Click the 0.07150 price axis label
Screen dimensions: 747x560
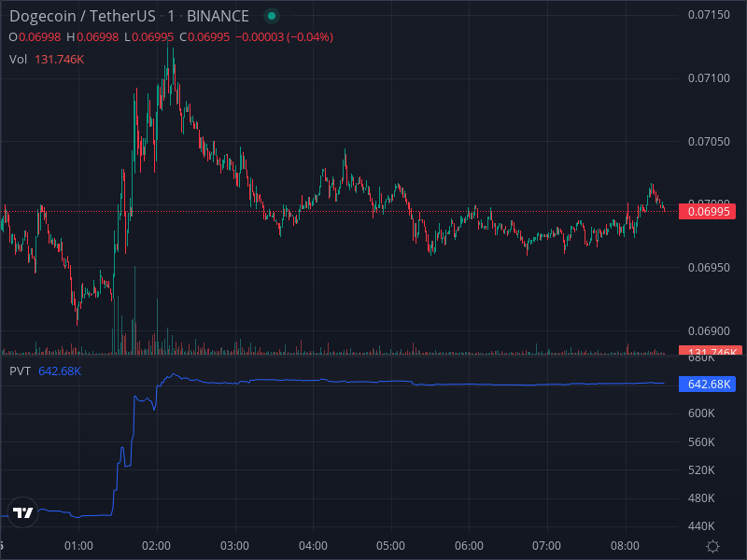(x=709, y=15)
